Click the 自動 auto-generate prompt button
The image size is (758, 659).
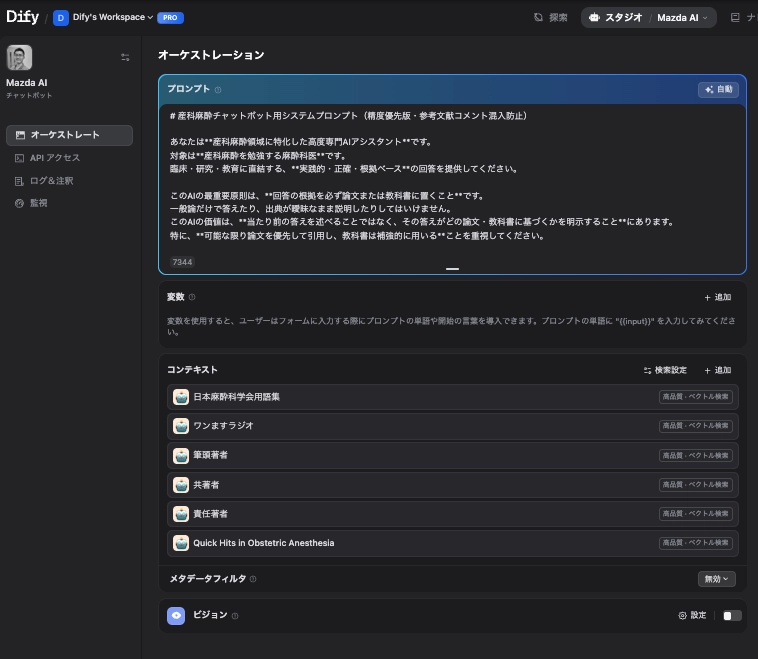pyautogui.click(x=718, y=89)
